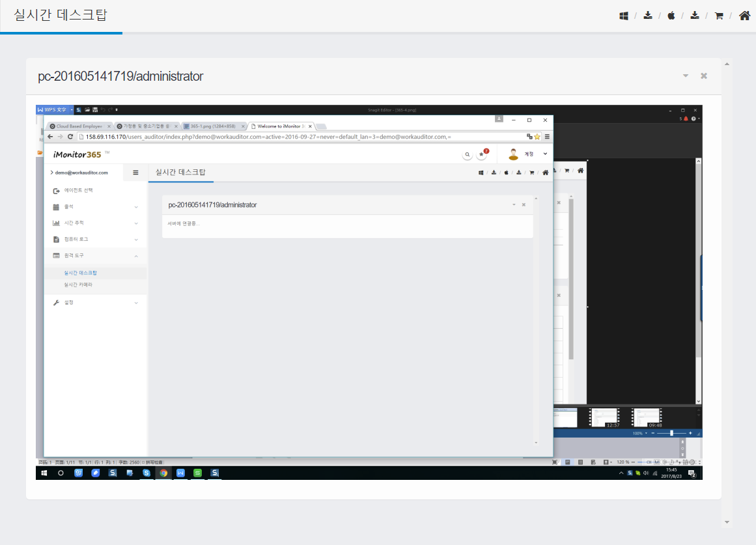756x545 pixels.
Task: Open the shopping cart icon in the page header
Action: [719, 16]
